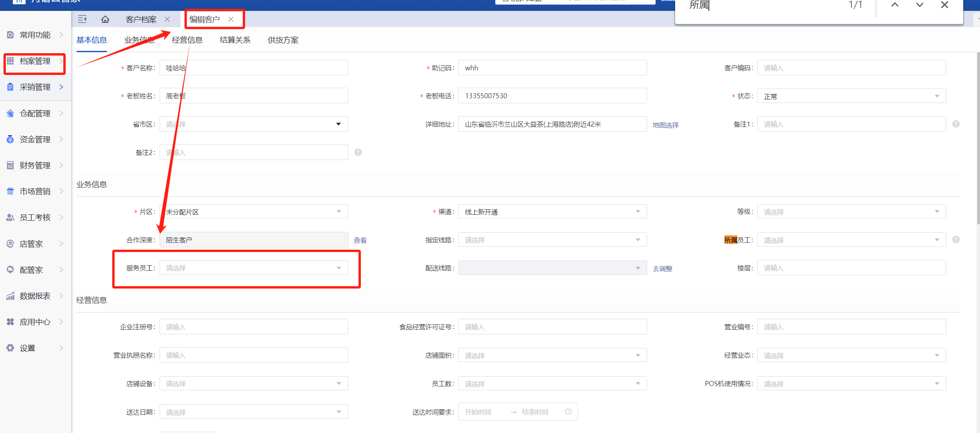Close the 客户档案 tab
Viewport: 980px width, 433px height.
tap(167, 19)
